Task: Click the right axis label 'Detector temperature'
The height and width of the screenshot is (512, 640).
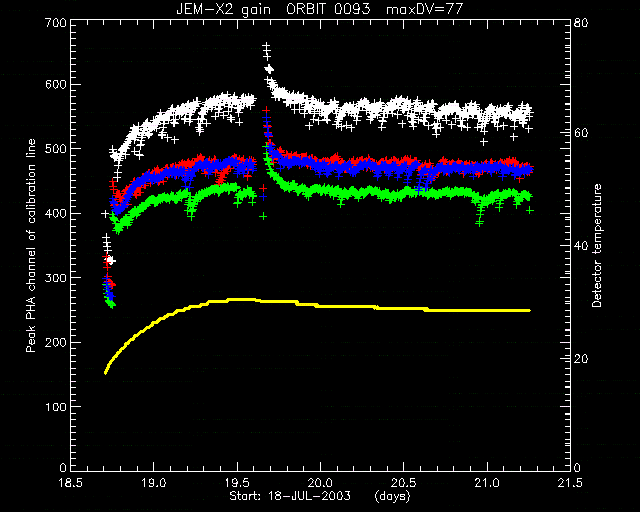Action: pos(596,245)
